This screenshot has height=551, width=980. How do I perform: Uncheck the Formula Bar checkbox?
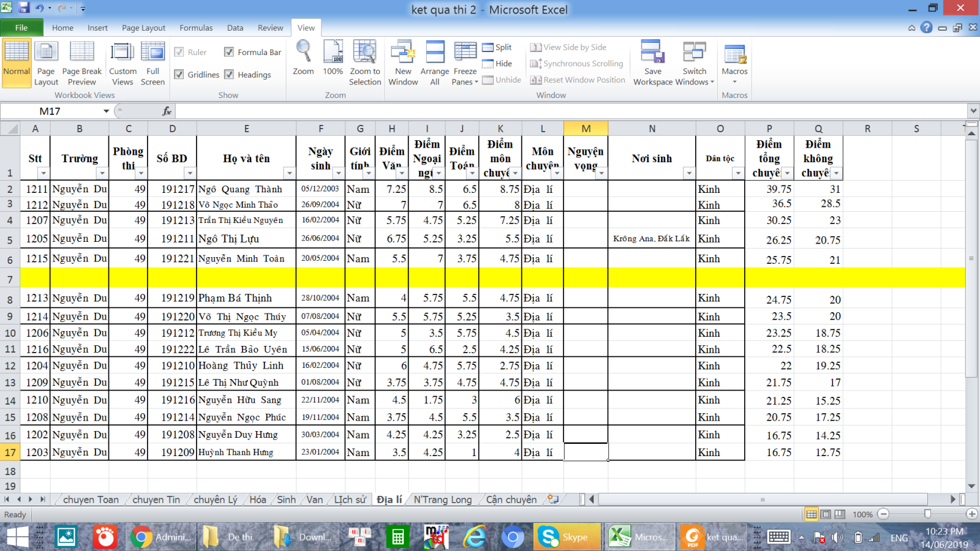click(x=229, y=52)
